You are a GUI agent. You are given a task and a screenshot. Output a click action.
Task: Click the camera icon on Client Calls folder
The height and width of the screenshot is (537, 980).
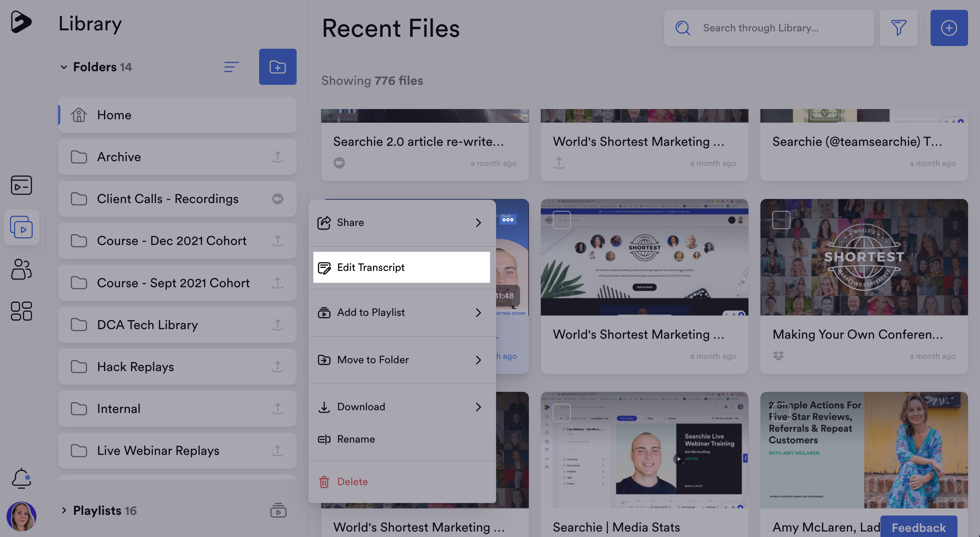278,199
